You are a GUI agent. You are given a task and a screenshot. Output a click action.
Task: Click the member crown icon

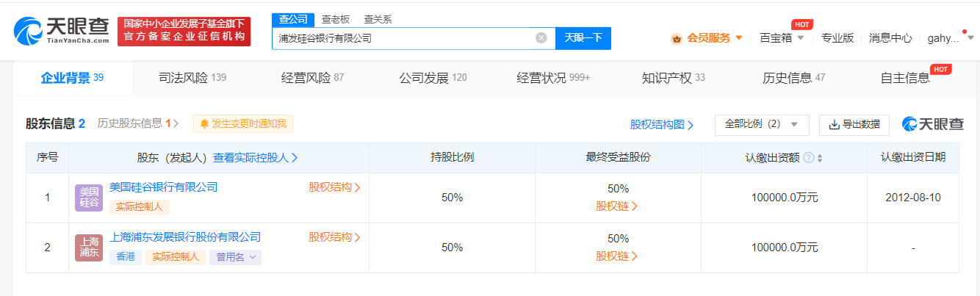[x=677, y=38]
